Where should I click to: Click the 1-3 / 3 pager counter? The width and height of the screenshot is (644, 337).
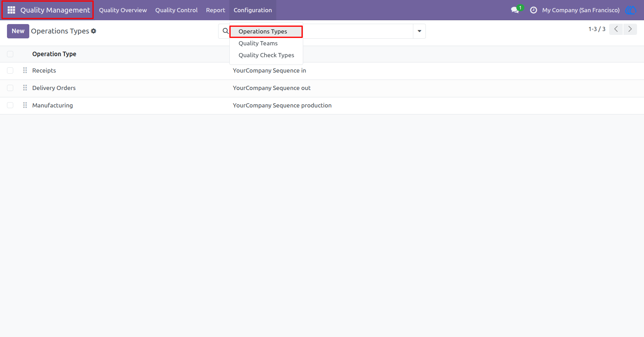click(597, 29)
